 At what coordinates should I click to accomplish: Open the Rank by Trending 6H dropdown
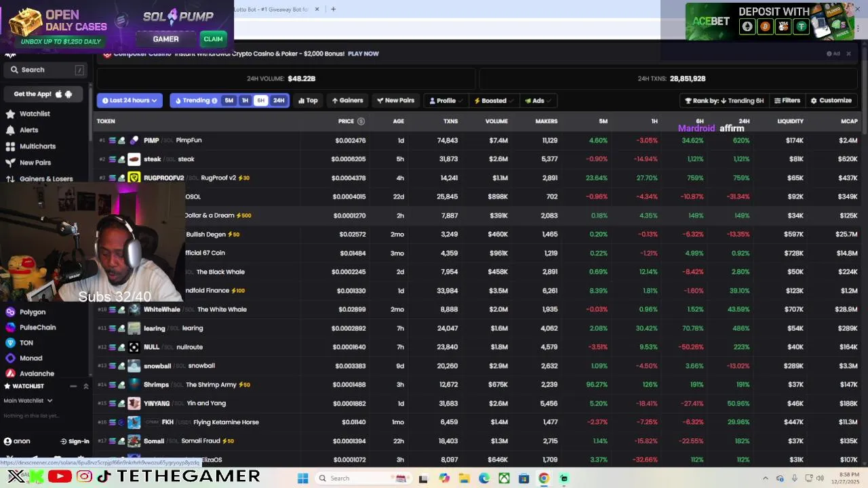(724, 100)
